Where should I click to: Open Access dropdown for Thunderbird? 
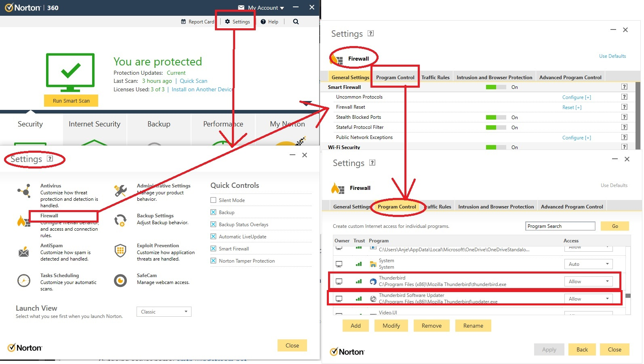click(588, 282)
